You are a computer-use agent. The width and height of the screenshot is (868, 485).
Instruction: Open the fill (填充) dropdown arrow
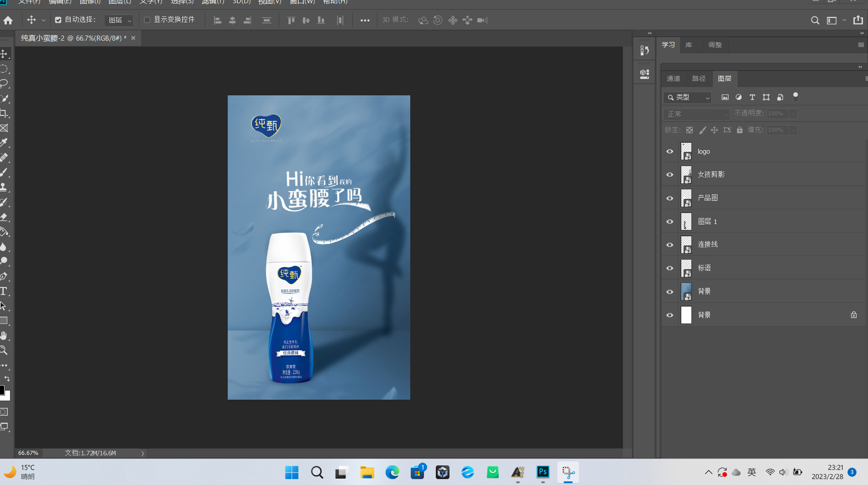click(793, 130)
